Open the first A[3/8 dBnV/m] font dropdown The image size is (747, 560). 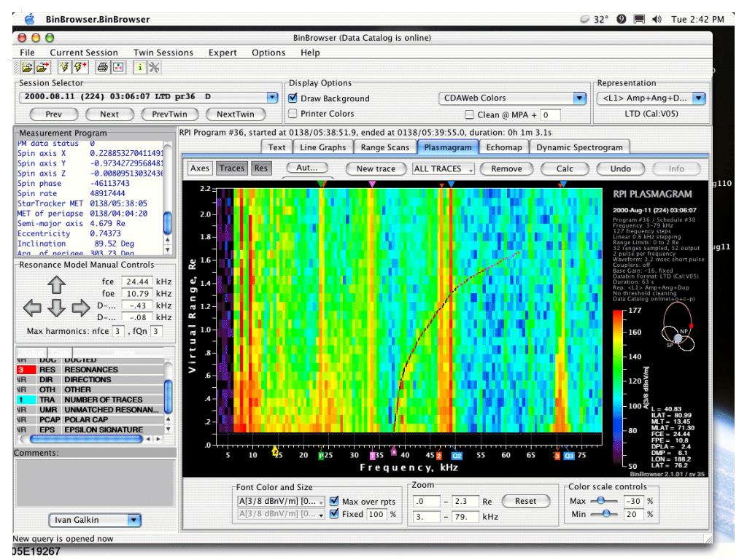(281, 501)
